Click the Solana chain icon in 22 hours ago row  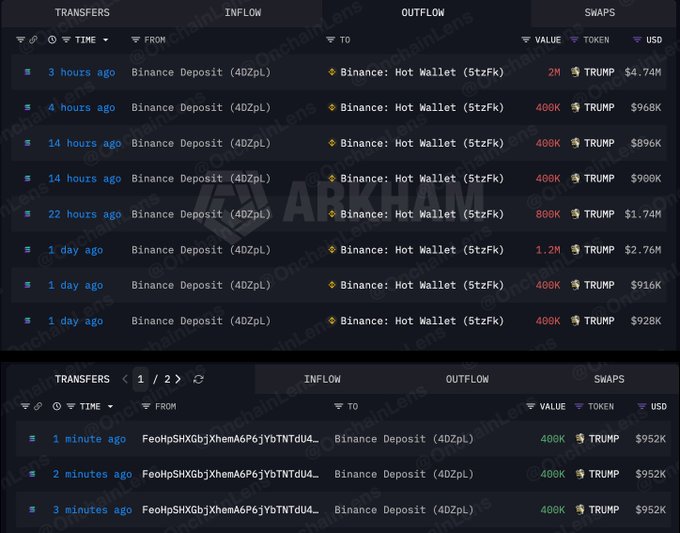[27, 214]
